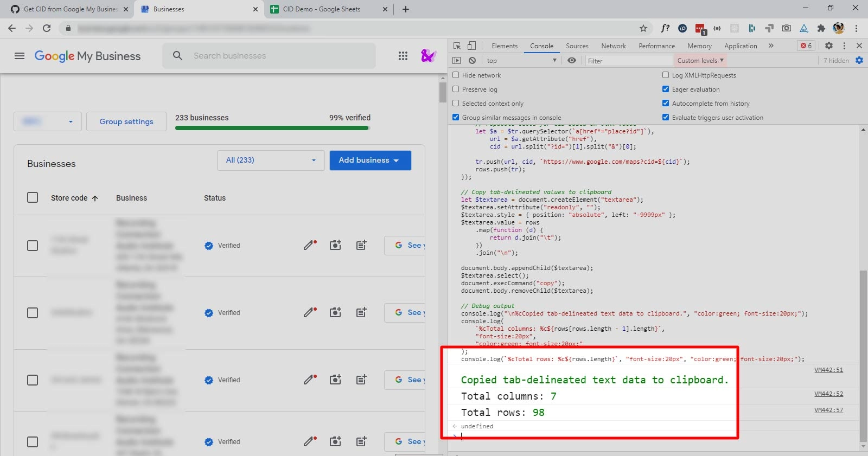Click the DevTools inspect element icon
Screen dimensions: 868x456
point(457,46)
